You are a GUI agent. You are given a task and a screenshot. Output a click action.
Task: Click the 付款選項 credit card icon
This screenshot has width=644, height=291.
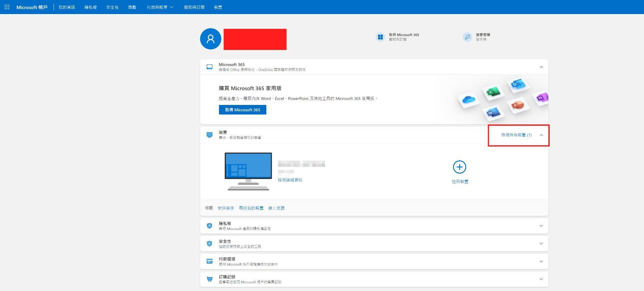tap(209, 261)
